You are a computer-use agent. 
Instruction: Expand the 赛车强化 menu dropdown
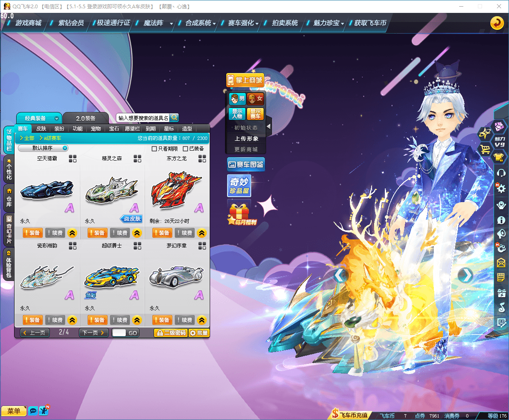click(x=257, y=24)
